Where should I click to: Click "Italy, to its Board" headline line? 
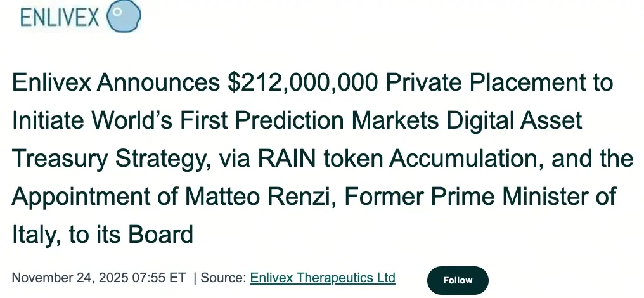[x=103, y=235]
